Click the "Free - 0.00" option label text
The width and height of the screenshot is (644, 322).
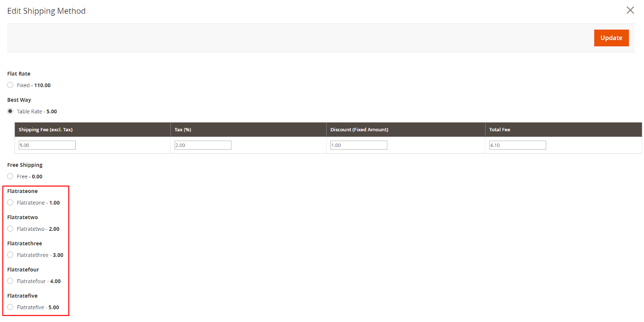[30, 176]
